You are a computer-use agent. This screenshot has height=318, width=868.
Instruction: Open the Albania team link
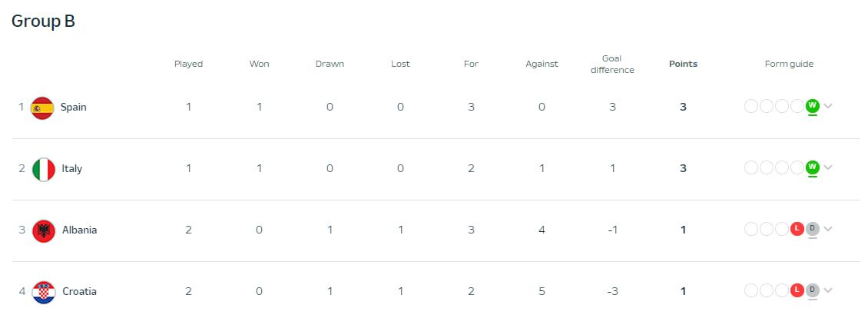(x=79, y=230)
